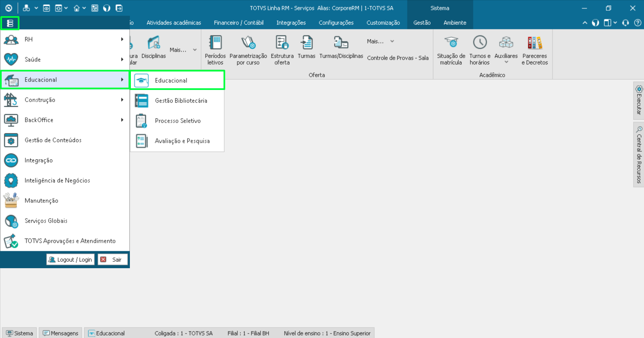The width and height of the screenshot is (644, 338).
Task: Open the dropdown arrow next to the cubes icon
Action: 36,8
